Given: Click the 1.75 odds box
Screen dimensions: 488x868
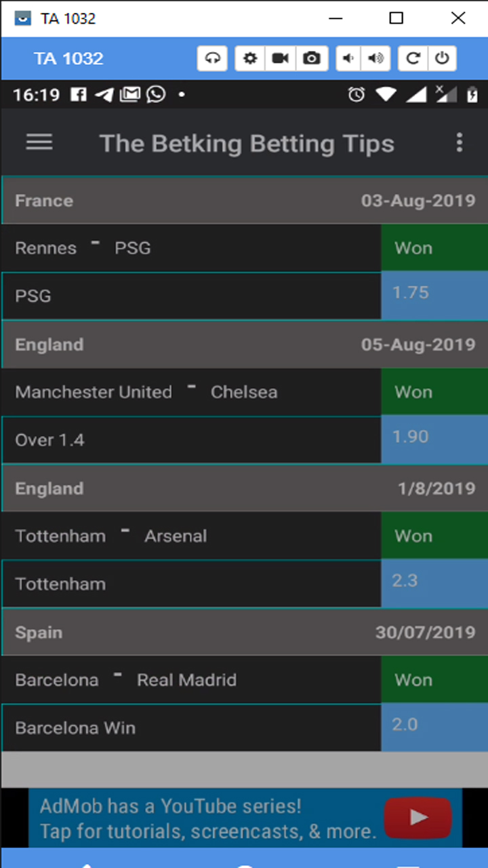Looking at the screenshot, I should (x=434, y=296).
